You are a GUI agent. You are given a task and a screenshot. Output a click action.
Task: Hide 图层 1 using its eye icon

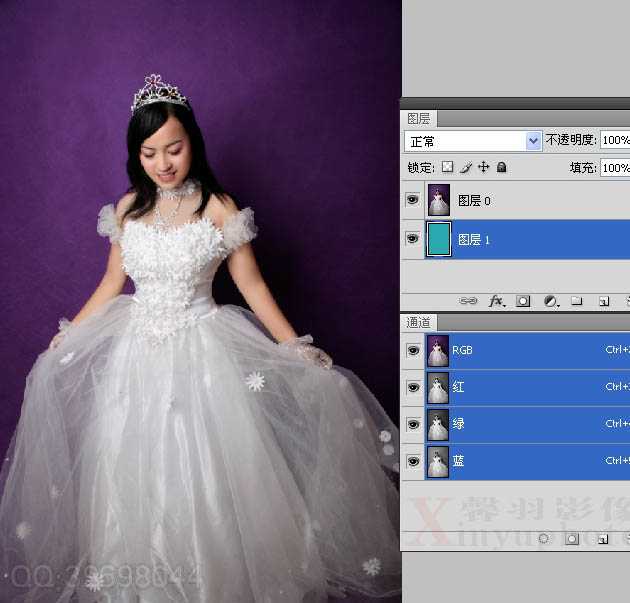click(x=412, y=239)
